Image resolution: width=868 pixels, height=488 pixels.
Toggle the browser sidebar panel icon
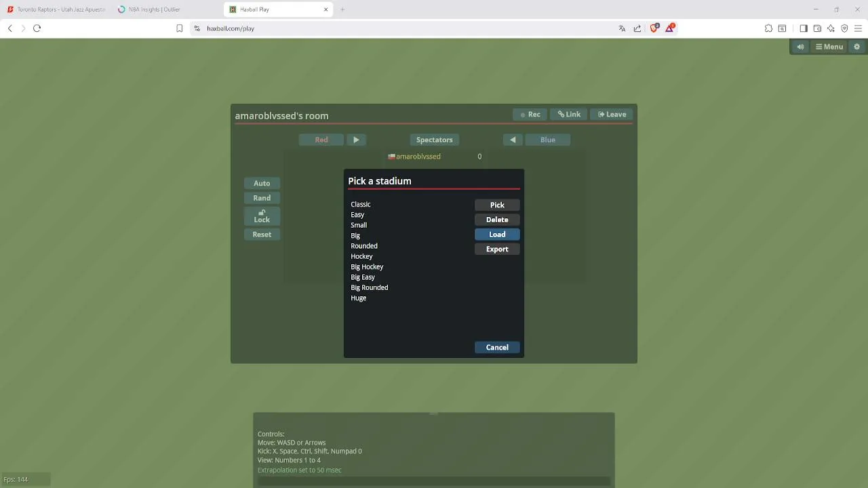[x=804, y=28]
